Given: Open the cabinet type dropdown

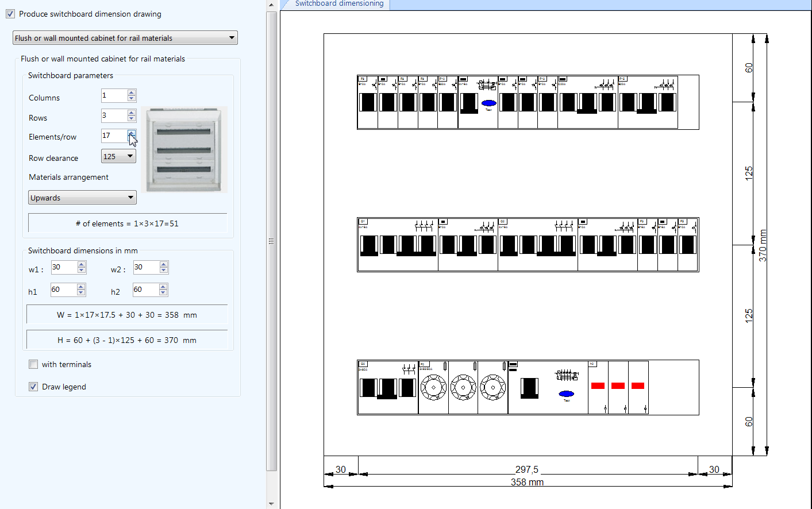Looking at the screenshot, I should pyautogui.click(x=125, y=38).
